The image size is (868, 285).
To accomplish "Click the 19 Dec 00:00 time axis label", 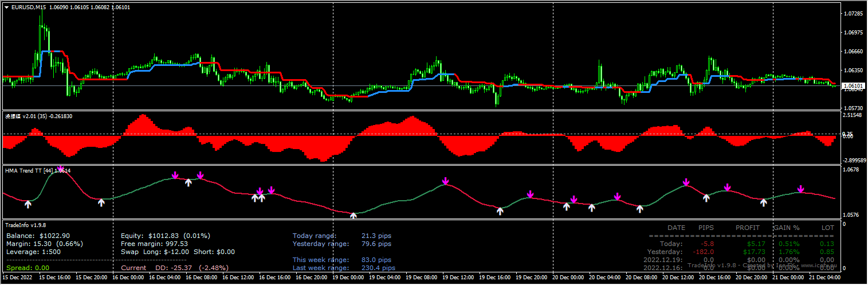I will (x=348, y=278).
